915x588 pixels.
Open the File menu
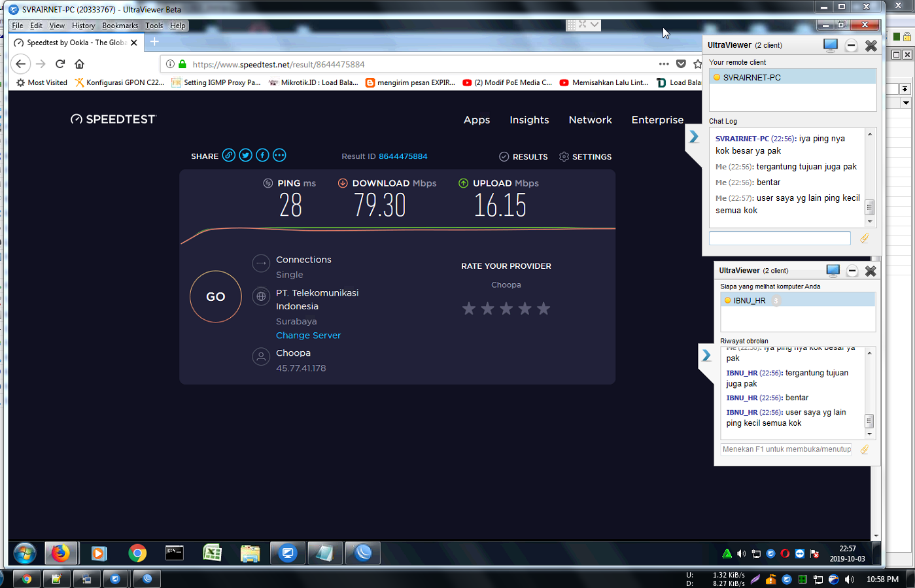18,26
